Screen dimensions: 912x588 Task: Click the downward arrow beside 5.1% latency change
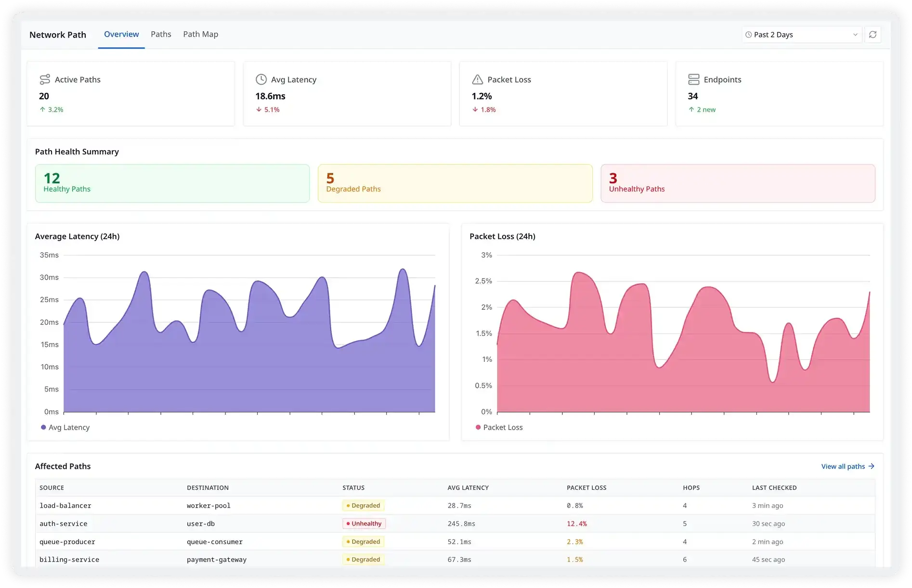coord(259,109)
